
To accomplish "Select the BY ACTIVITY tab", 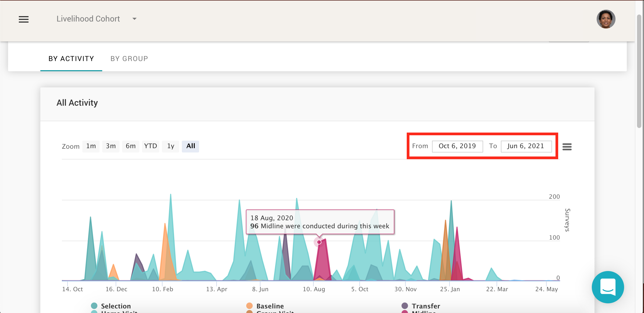I will click(x=71, y=59).
